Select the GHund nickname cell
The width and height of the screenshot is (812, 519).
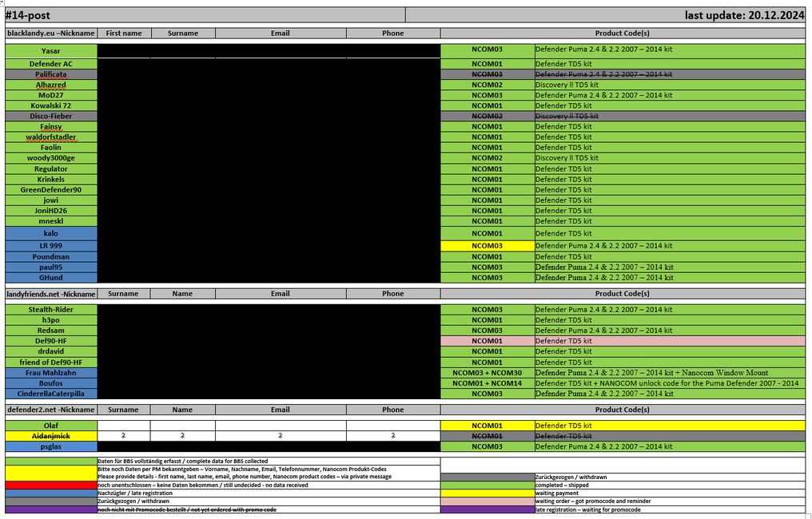click(x=51, y=278)
